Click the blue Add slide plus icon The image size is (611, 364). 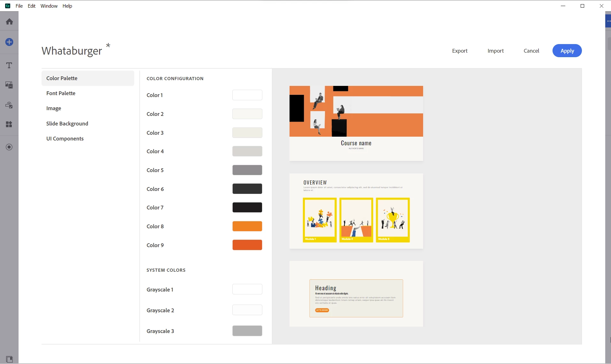9,42
